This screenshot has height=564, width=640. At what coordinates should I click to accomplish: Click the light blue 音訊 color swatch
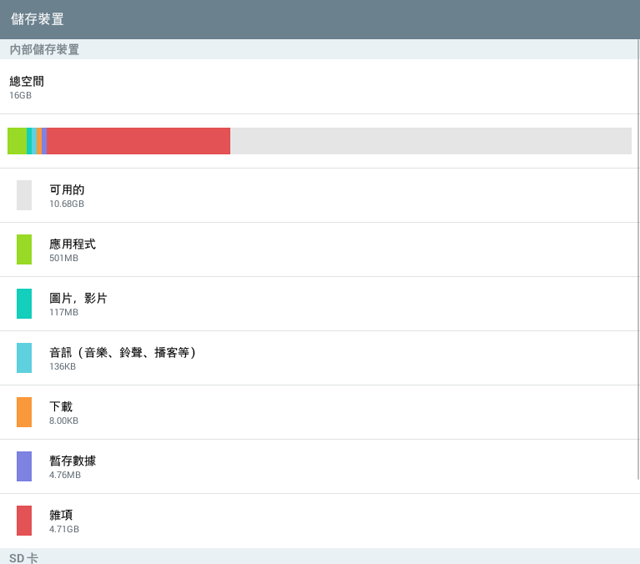tap(24, 358)
